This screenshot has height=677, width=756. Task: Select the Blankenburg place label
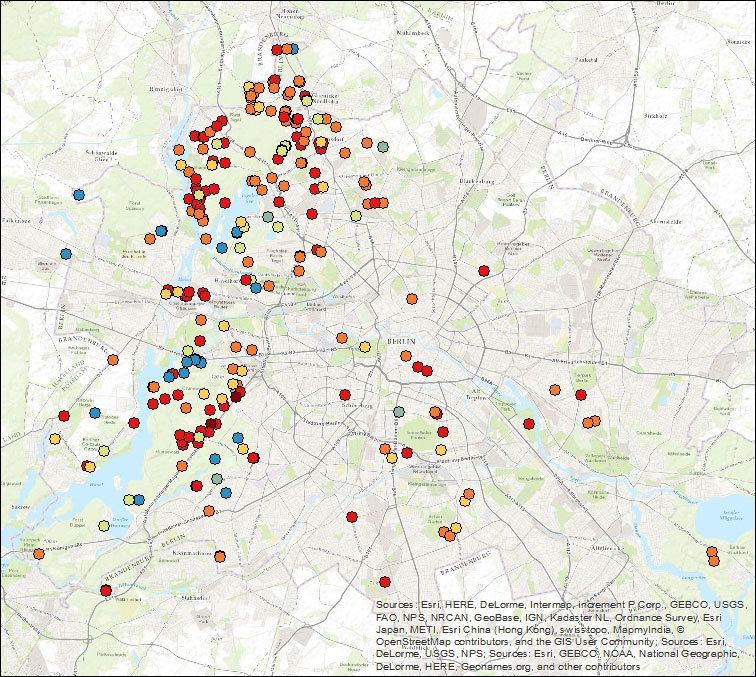pos(477,181)
